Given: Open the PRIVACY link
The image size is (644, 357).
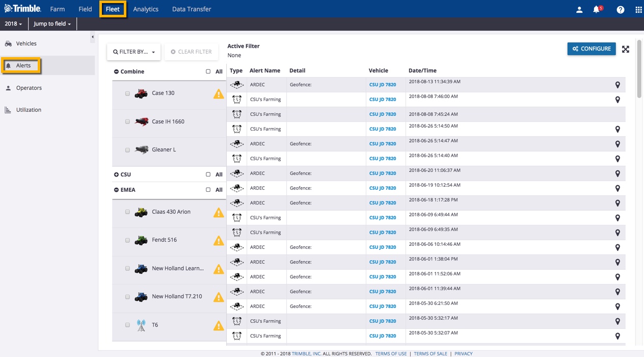Looking at the screenshot, I should coord(464,354).
